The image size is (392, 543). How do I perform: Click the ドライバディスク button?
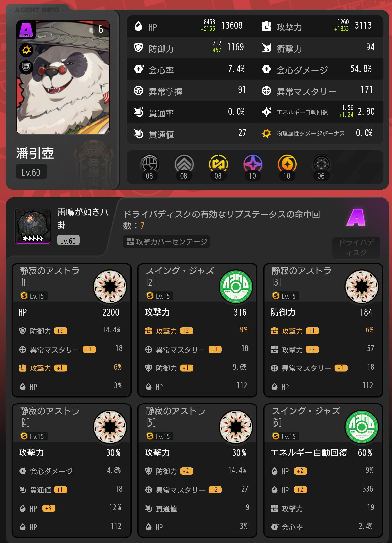(356, 248)
